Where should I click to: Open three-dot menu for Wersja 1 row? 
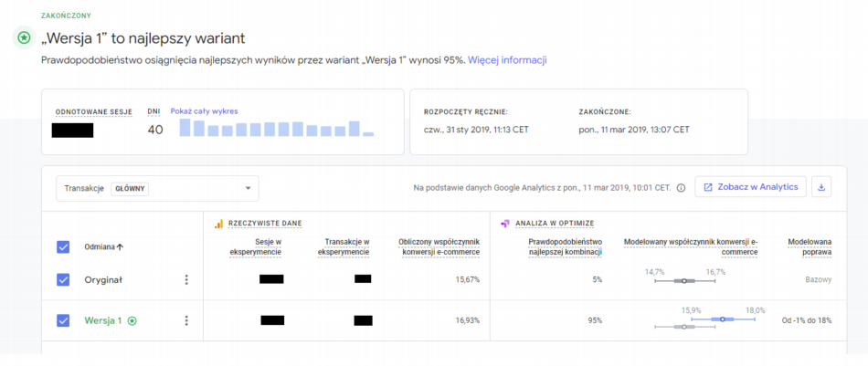pyautogui.click(x=186, y=320)
